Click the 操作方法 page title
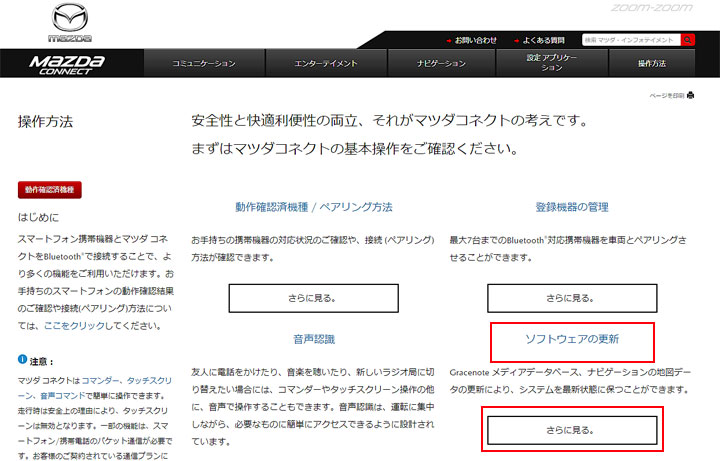This screenshot has width=720, height=461. point(45,122)
